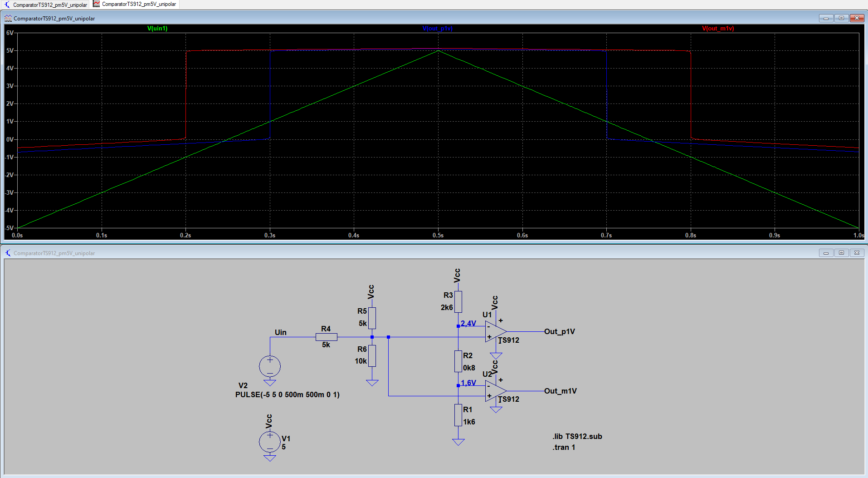Click the 0k8 value of R2
Viewport: 868px width, 478px height.
click(x=469, y=368)
